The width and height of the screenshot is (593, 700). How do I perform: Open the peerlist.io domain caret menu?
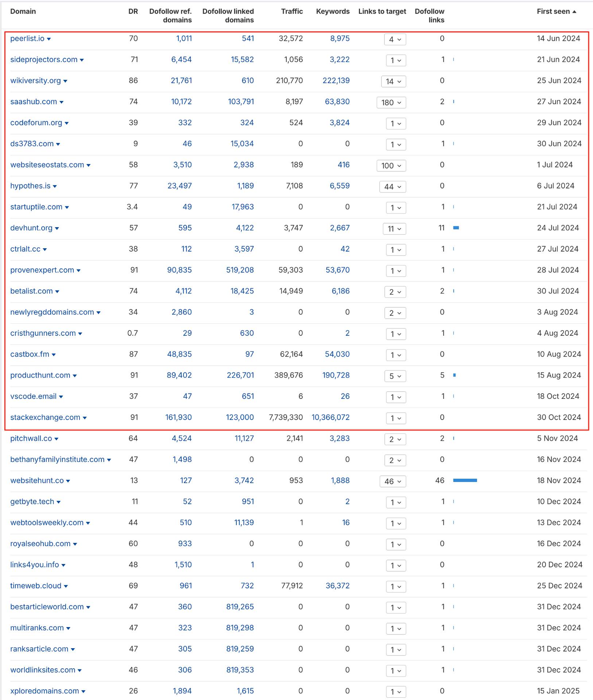click(x=49, y=39)
